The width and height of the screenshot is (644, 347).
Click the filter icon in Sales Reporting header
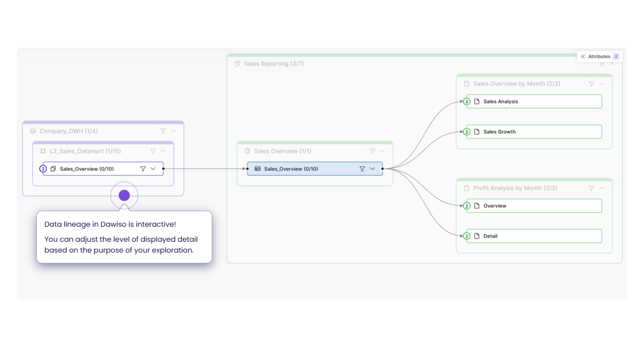point(601,64)
